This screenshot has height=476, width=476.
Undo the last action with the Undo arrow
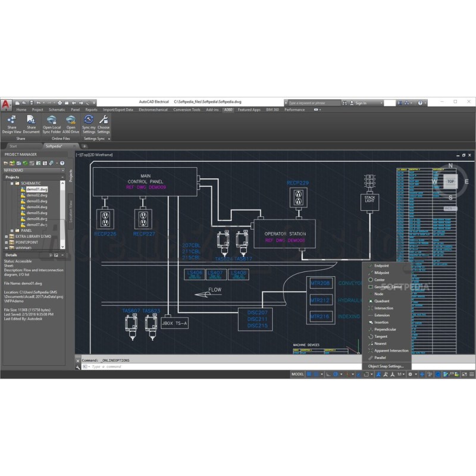tap(38, 103)
